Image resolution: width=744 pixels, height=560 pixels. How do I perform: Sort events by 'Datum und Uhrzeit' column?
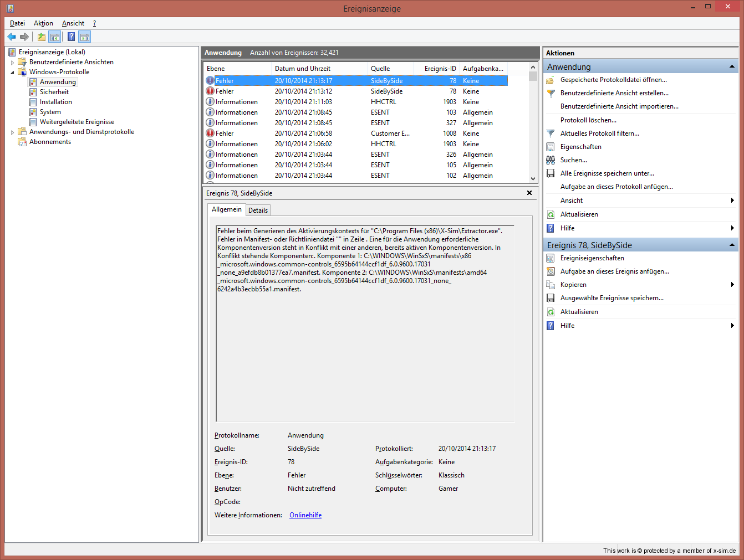303,69
